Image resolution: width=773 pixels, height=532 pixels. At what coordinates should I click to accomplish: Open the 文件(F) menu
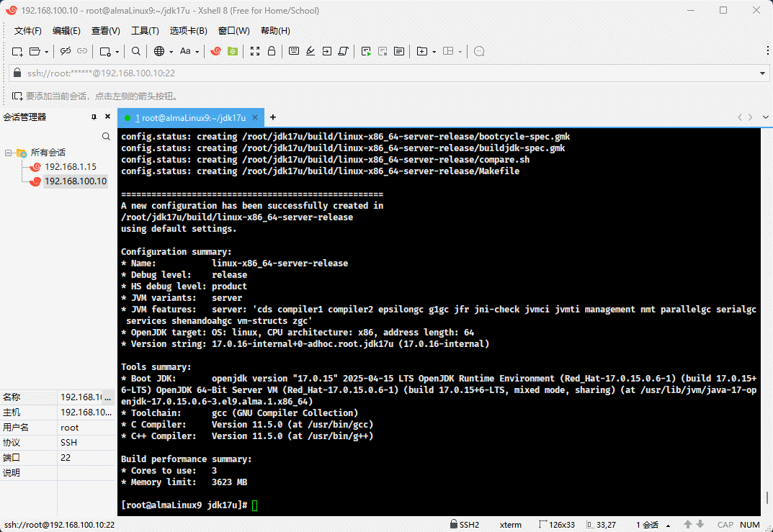(x=27, y=30)
